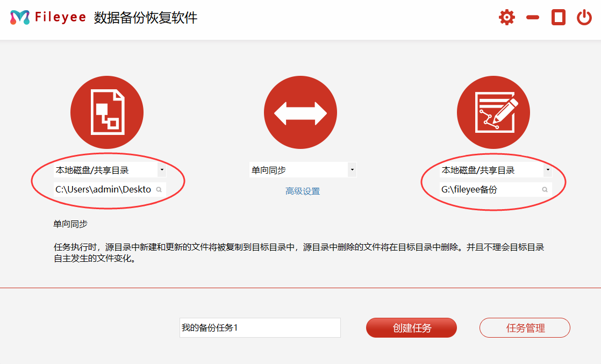
Task: Expand the source 本地磁盘/共享目录 dropdown
Action: (161, 170)
